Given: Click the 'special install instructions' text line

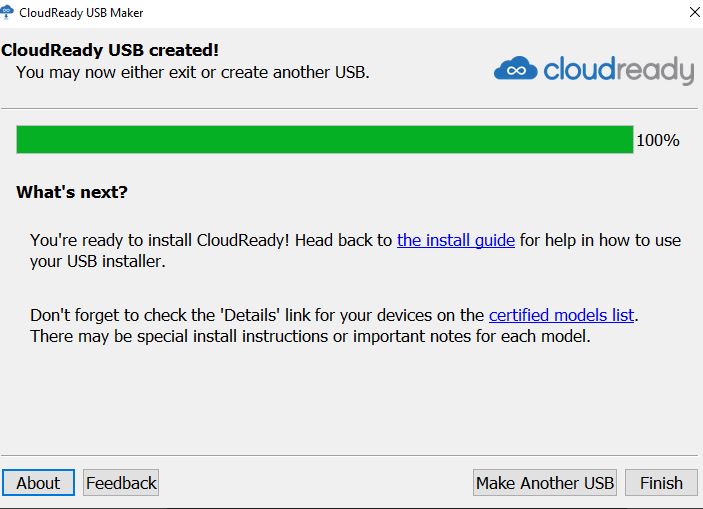Looking at the screenshot, I should (x=310, y=336).
